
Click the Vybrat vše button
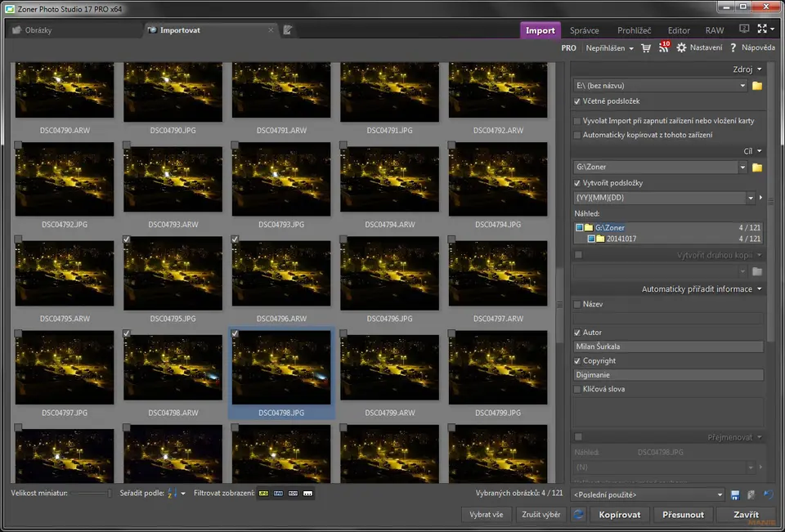[487, 515]
